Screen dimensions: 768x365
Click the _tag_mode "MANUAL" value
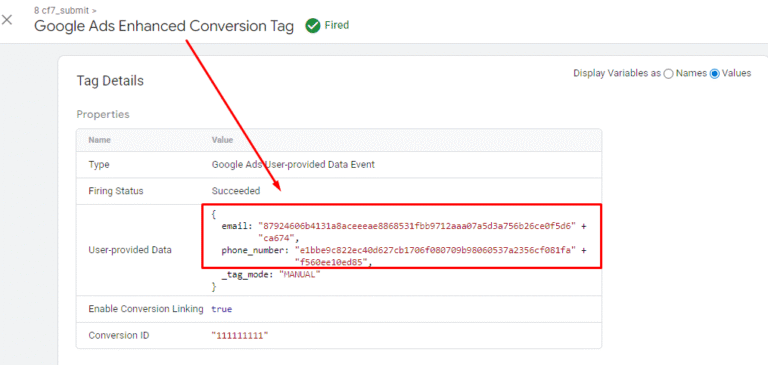click(x=299, y=274)
